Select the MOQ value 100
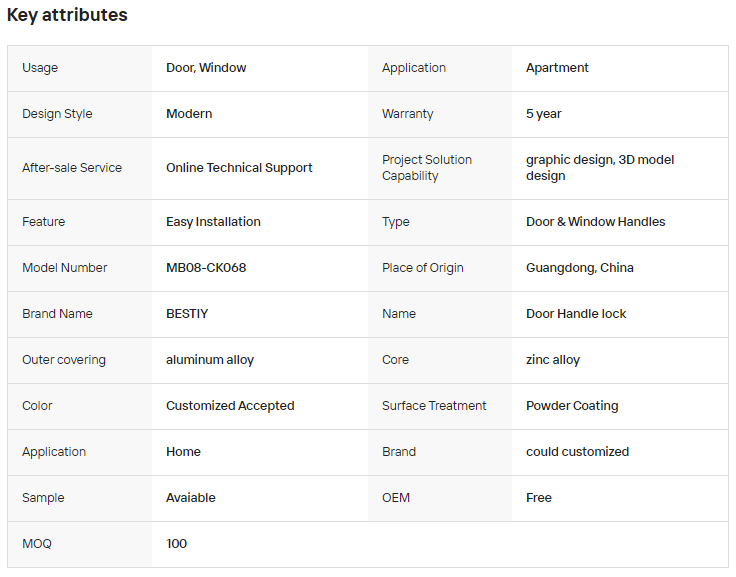The image size is (736, 577). click(x=176, y=544)
